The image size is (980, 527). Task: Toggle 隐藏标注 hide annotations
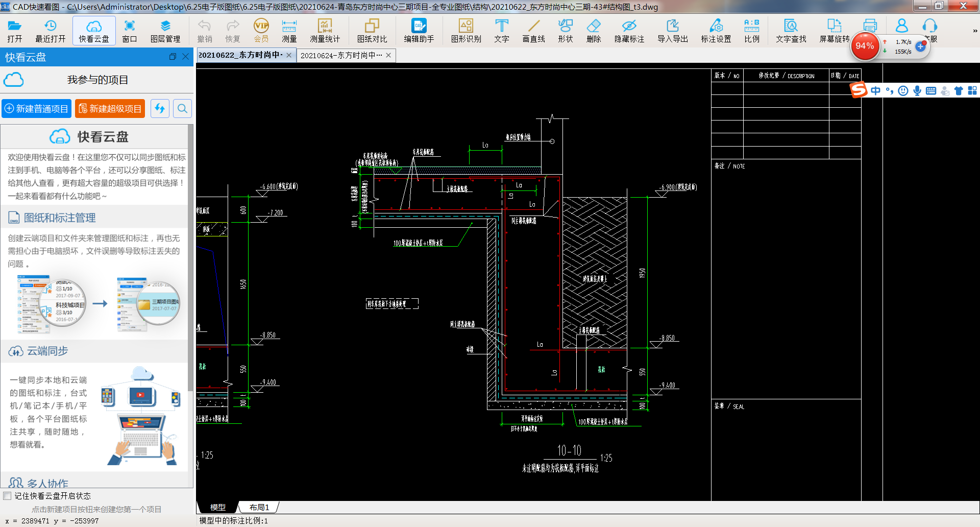629,31
